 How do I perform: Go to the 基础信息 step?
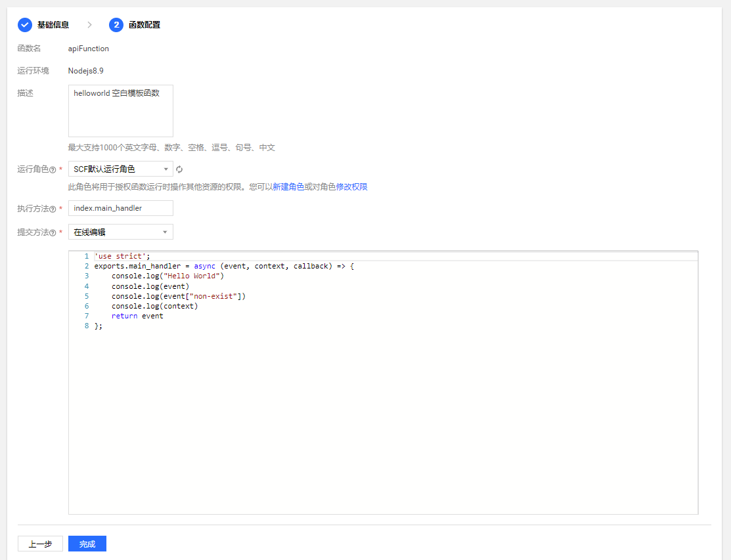[53, 25]
